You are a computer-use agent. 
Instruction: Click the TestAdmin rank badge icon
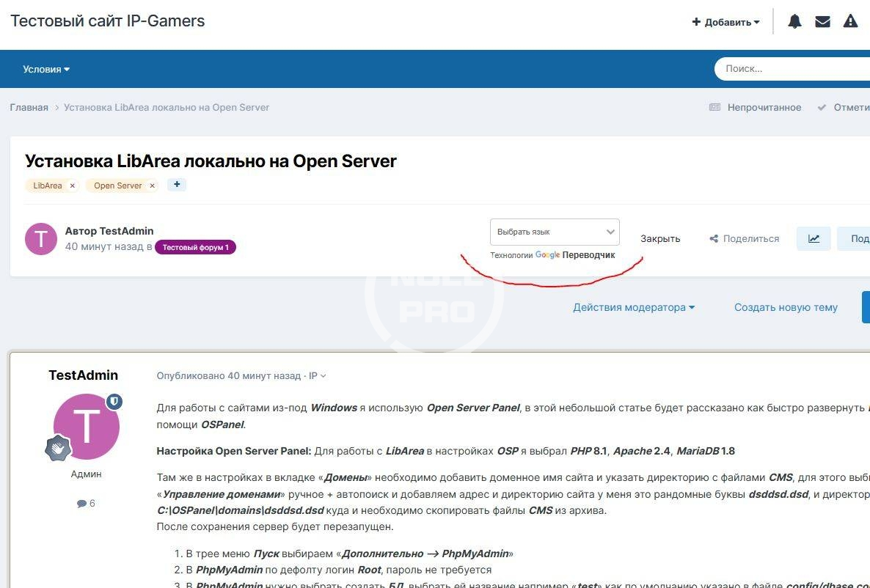pos(59,447)
